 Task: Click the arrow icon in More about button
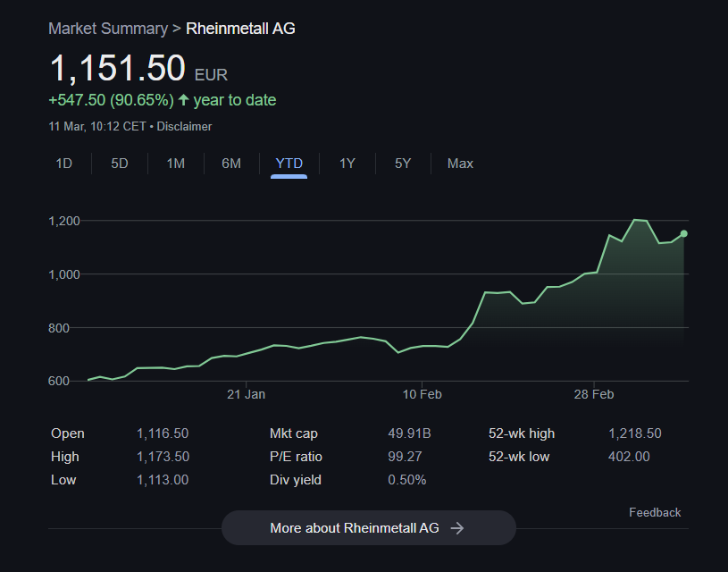click(456, 528)
